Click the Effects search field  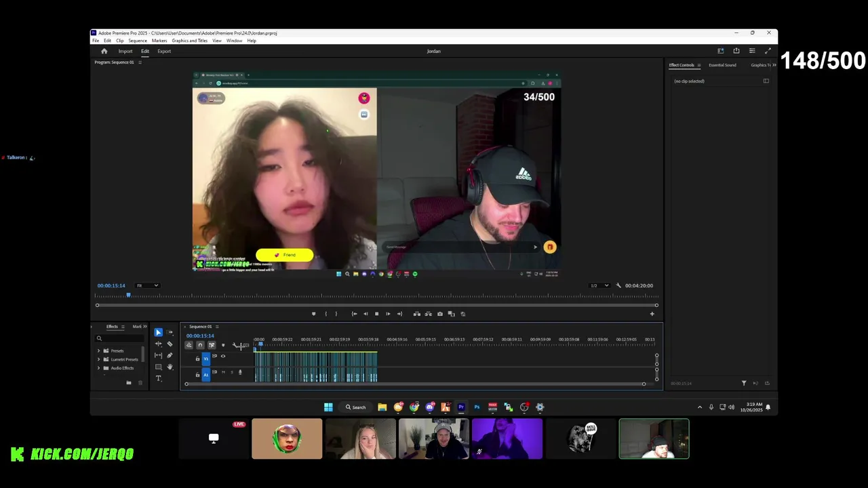point(119,338)
